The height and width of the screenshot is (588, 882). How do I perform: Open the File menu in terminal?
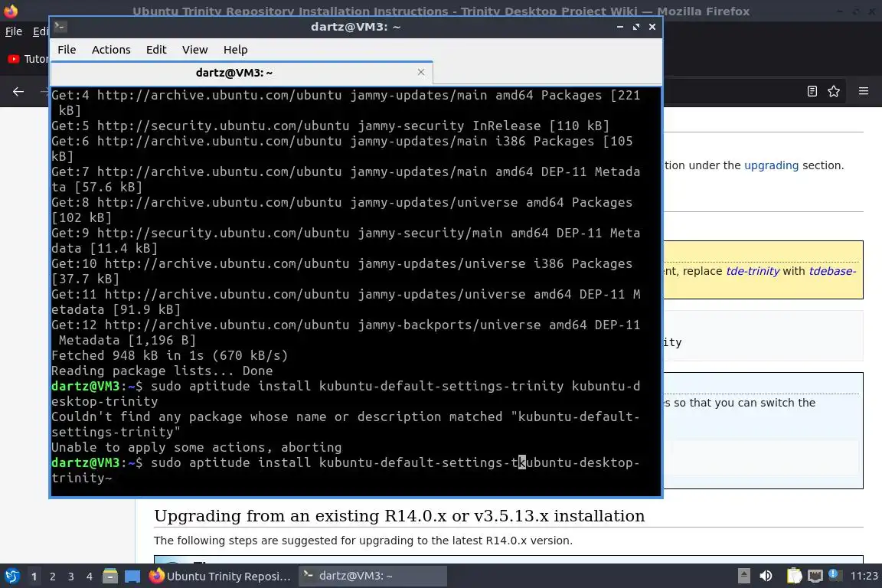pos(67,50)
